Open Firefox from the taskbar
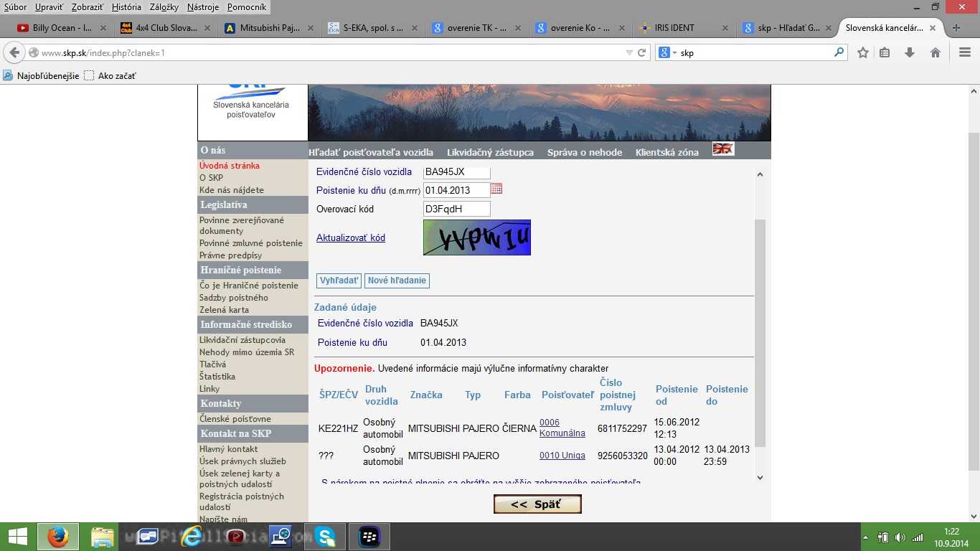The image size is (980, 551). click(x=58, y=537)
